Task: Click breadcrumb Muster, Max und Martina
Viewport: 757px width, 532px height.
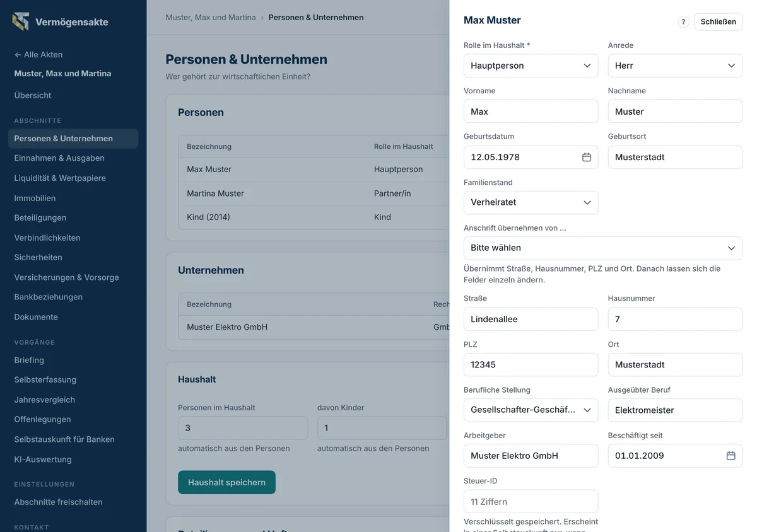Action: (x=211, y=17)
